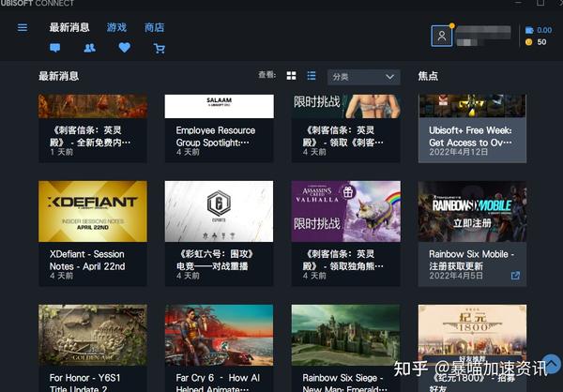The height and width of the screenshot is (392, 563).
Task: Open XDefiant - Session Notes April 22nd title
Action: coord(87,261)
